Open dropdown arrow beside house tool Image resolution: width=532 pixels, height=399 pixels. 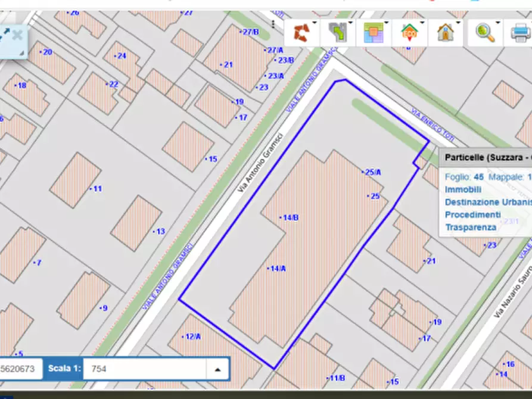click(458, 23)
